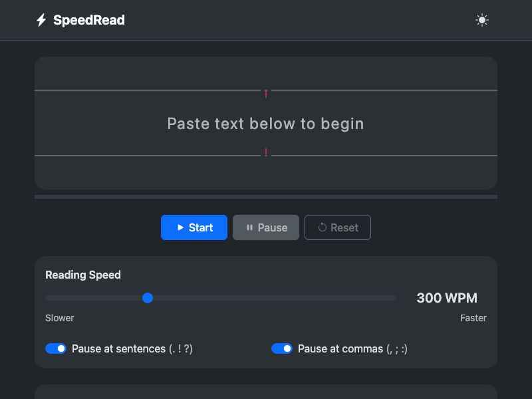Click the lightning bolt SpeedRead logo icon
Image resolution: width=532 pixels, height=399 pixels.
pyautogui.click(x=41, y=20)
